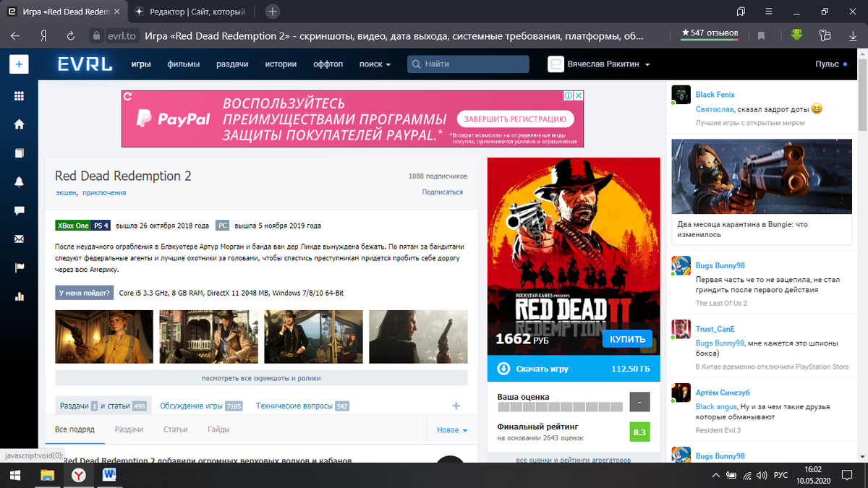The image size is (868, 488).
Task: Click the flag icon in sidebar
Action: tap(19, 267)
